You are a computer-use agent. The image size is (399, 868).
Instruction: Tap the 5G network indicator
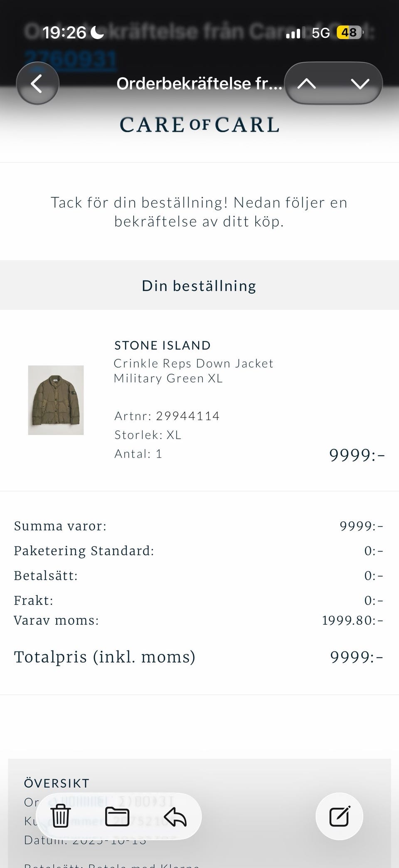click(x=320, y=32)
